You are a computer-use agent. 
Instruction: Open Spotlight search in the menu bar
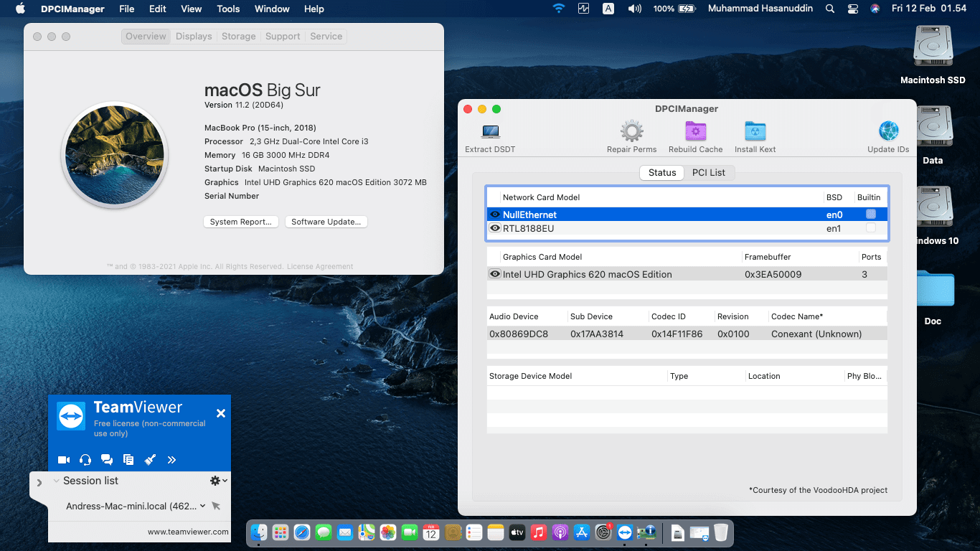(x=830, y=9)
